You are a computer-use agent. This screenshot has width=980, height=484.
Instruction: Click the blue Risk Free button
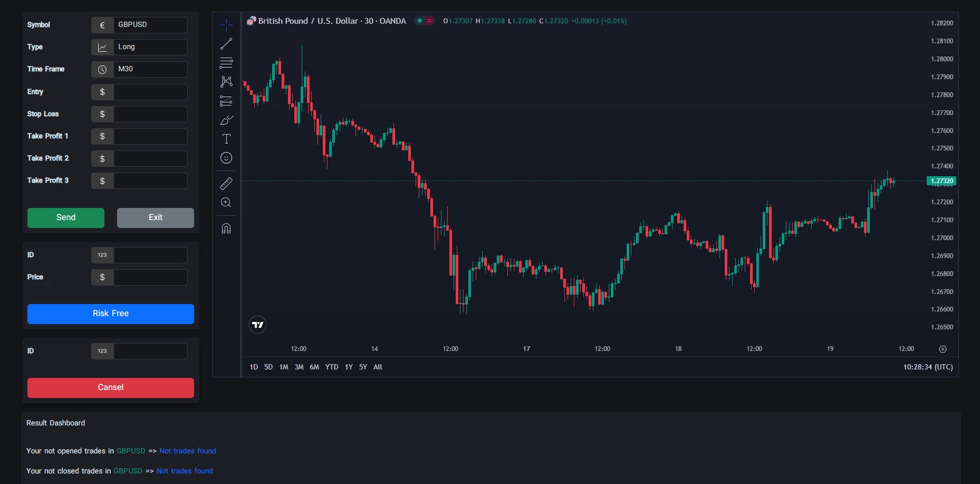[x=111, y=314]
